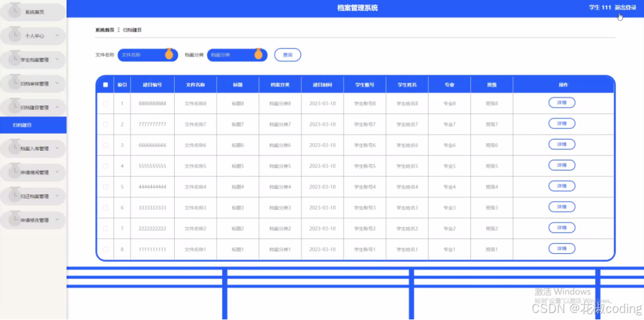Open 详情 for 文件名称7 row
The width and height of the screenshot is (644, 320).
[562, 123]
